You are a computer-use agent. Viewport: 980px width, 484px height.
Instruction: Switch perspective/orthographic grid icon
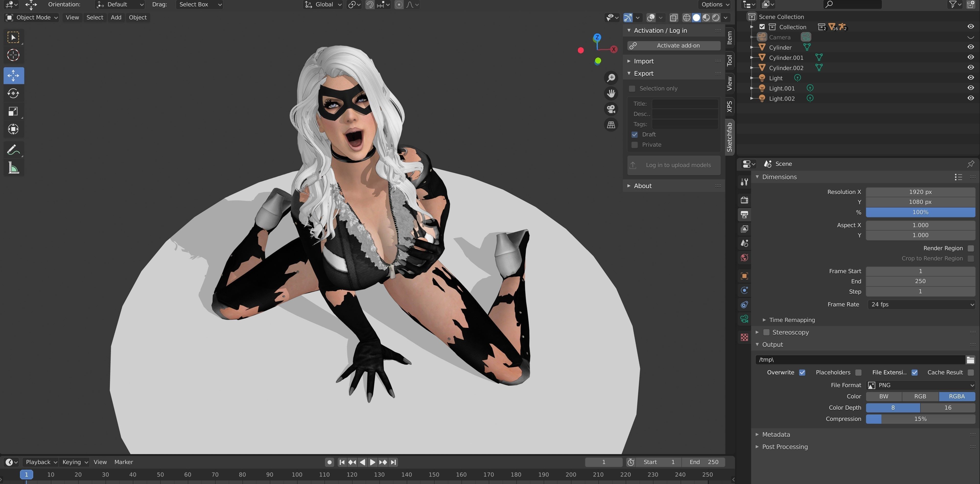611,125
